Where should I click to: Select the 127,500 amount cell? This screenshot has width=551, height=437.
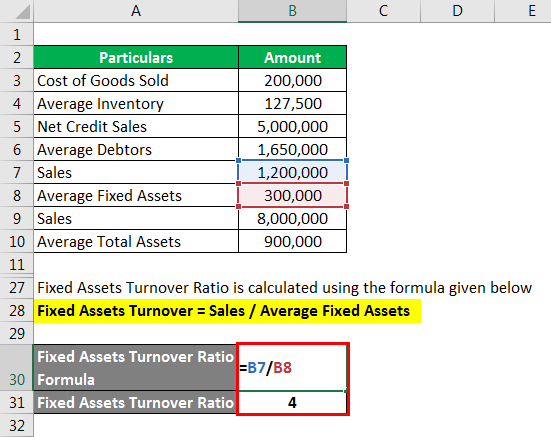(292, 103)
